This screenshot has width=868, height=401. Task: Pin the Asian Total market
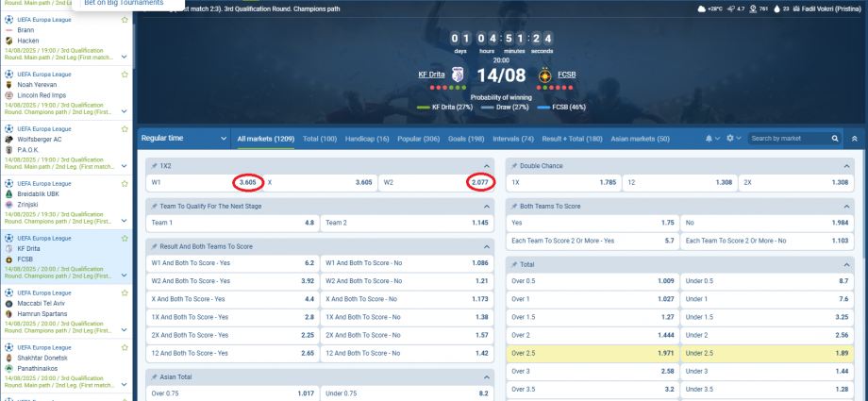pos(155,377)
